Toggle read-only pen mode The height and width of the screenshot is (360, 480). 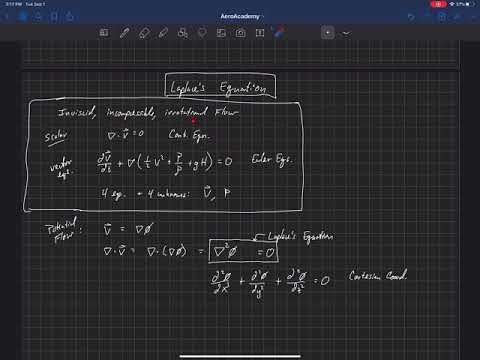click(x=458, y=17)
